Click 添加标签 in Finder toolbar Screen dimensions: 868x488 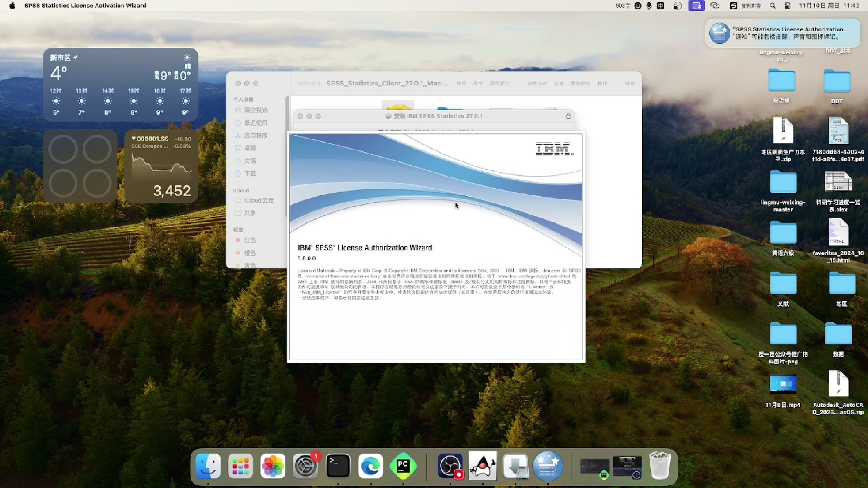[580, 83]
